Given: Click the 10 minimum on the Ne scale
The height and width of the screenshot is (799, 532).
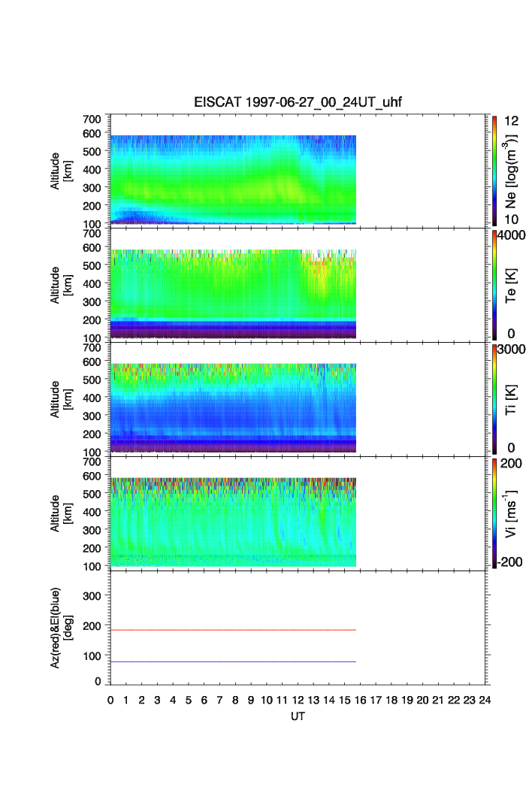Looking at the screenshot, I should coord(511,219).
